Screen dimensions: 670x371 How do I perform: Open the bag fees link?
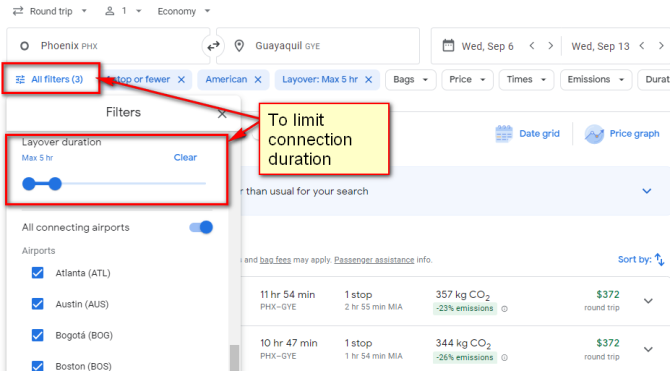click(x=275, y=260)
